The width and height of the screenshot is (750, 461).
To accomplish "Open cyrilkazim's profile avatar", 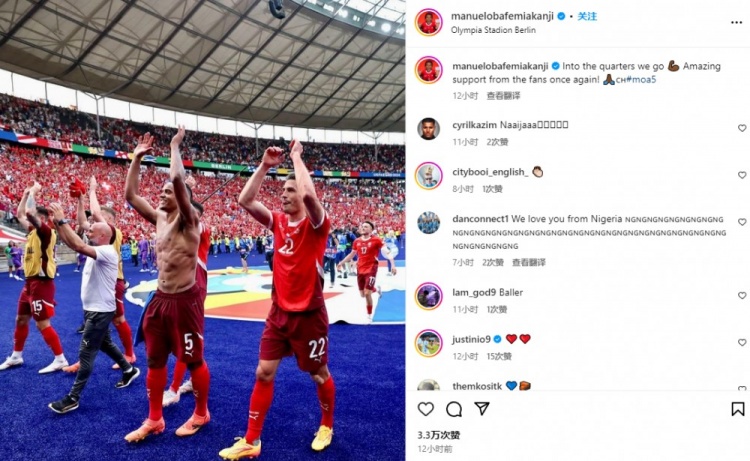I will [428, 129].
